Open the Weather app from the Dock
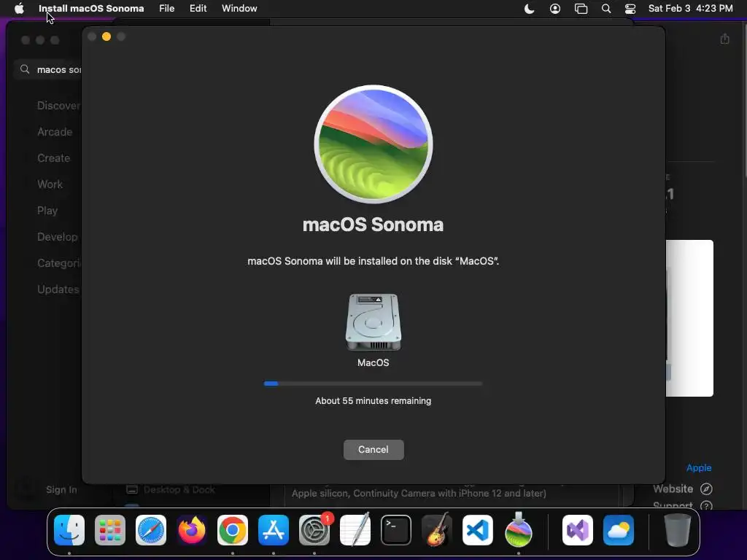Image resolution: width=747 pixels, height=560 pixels. [619, 530]
